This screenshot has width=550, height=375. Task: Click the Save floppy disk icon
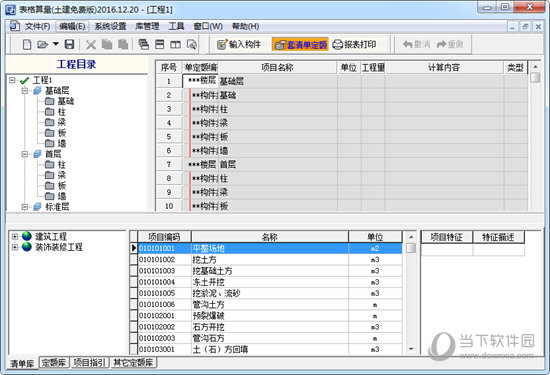coord(69,44)
